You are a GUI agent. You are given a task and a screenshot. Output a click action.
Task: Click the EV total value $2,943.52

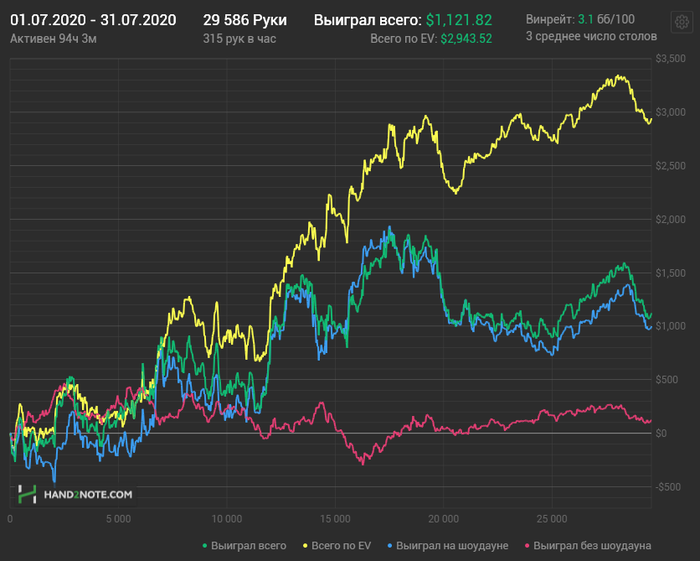coord(466,39)
